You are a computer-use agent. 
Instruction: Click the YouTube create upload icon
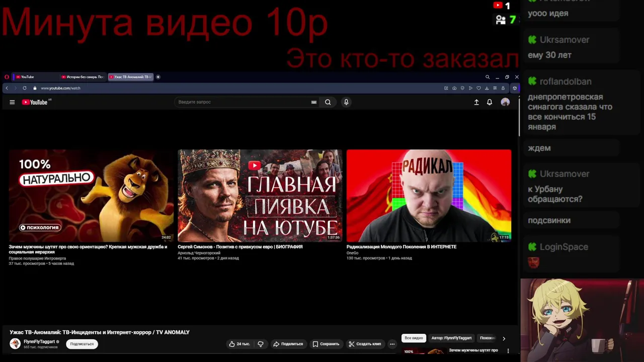[476, 102]
